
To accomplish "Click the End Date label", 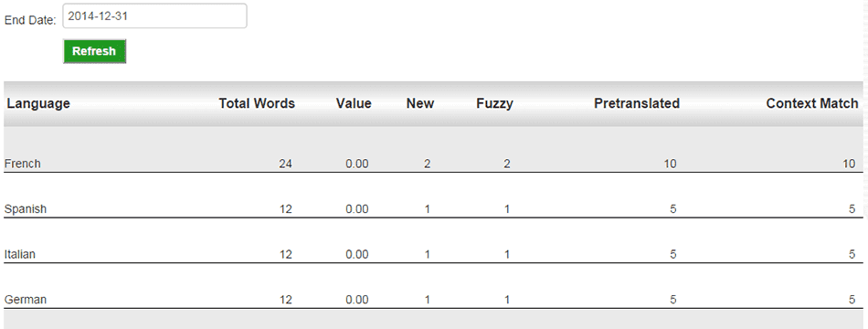I will (30, 20).
